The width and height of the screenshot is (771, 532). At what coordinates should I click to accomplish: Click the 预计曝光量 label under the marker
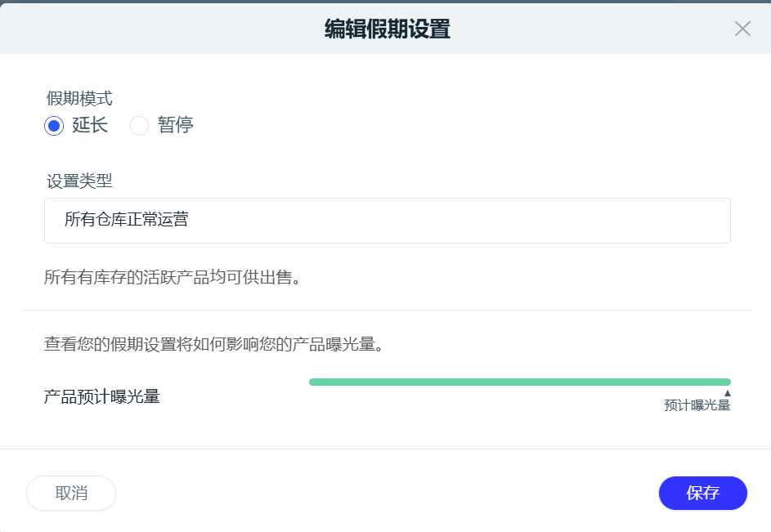697,405
